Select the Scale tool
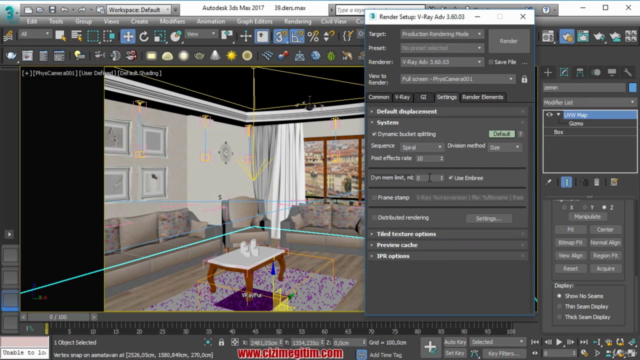 (x=160, y=36)
